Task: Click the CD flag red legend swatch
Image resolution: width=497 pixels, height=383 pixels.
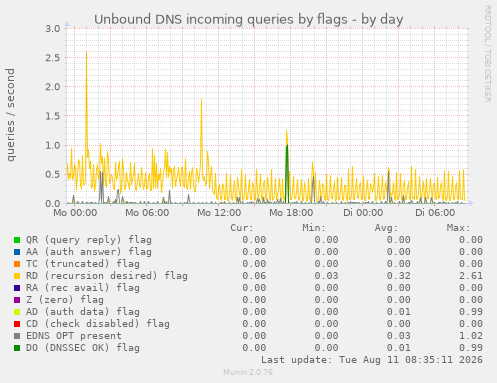Action: coord(17,324)
